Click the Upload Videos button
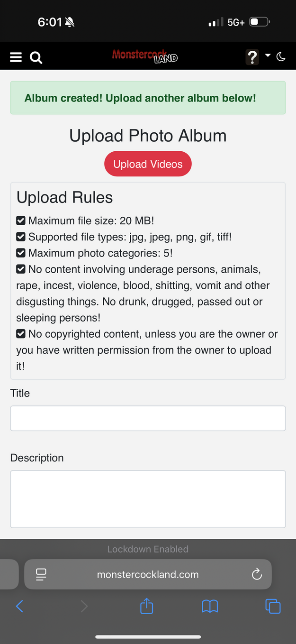The width and height of the screenshot is (296, 644). click(x=148, y=164)
